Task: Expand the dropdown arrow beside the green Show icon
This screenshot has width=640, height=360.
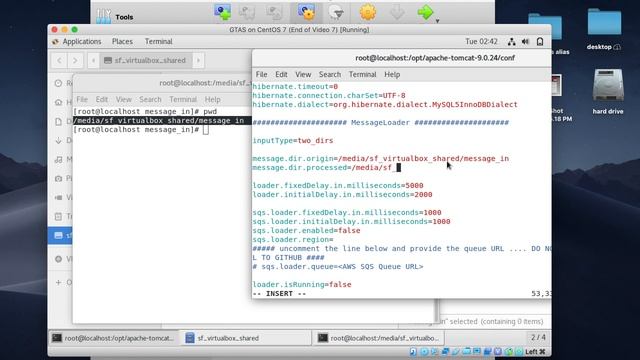Action: [x=437, y=21]
